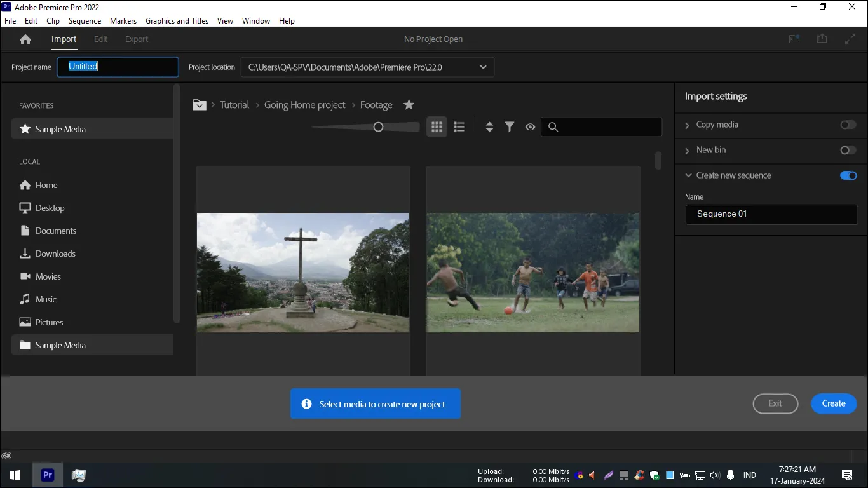Click the Home icon in the header

[25, 39]
